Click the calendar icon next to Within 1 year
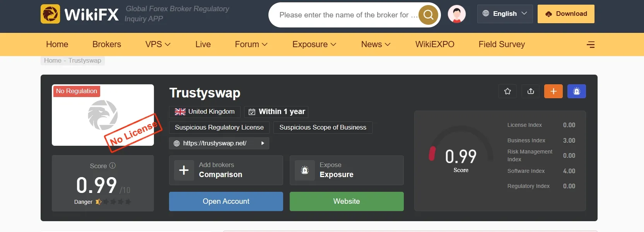This screenshot has width=644, height=232. [252, 112]
